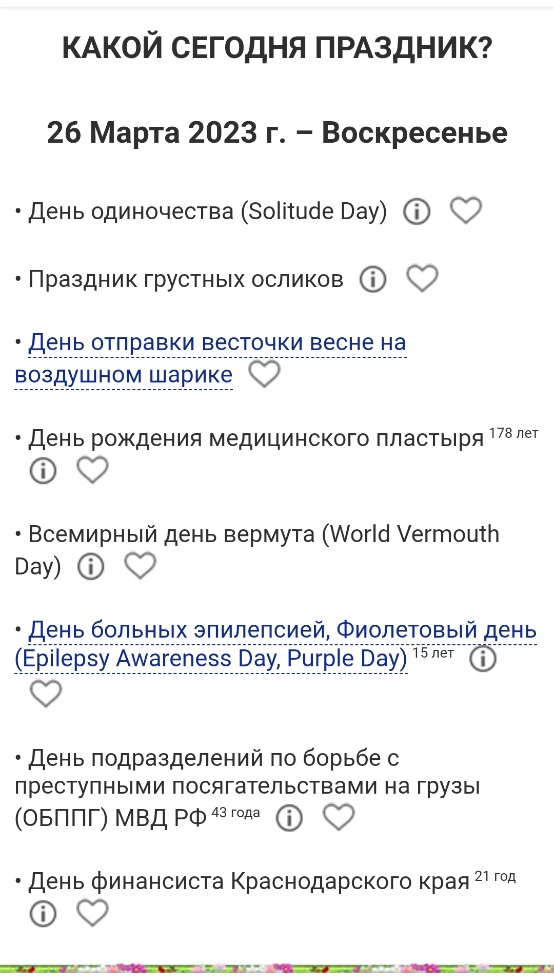Image resolution: width=554 pixels, height=980 pixels.
Task: Show info for ОБППГ МВД РФ day
Action: pos(289,818)
